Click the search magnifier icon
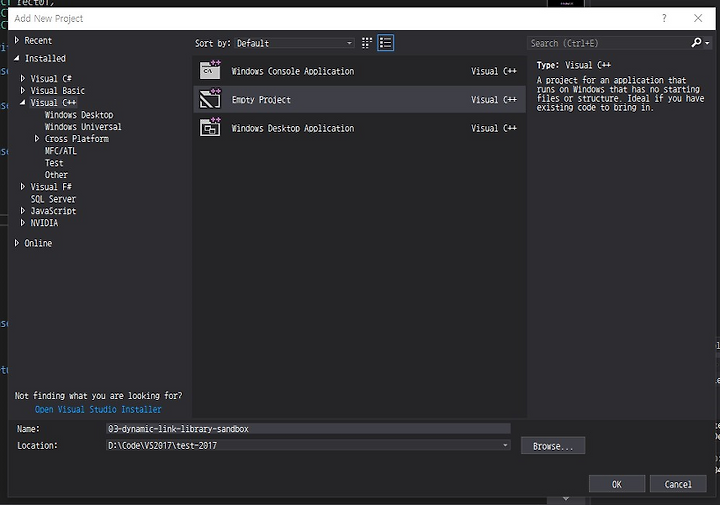The image size is (720, 505). [x=696, y=43]
